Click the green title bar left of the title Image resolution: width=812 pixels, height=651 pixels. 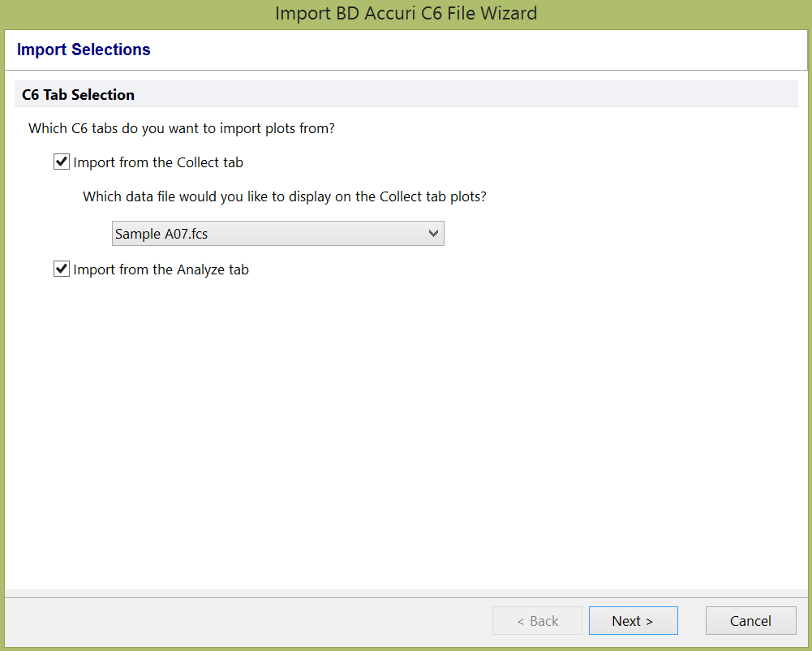[x=122, y=14]
